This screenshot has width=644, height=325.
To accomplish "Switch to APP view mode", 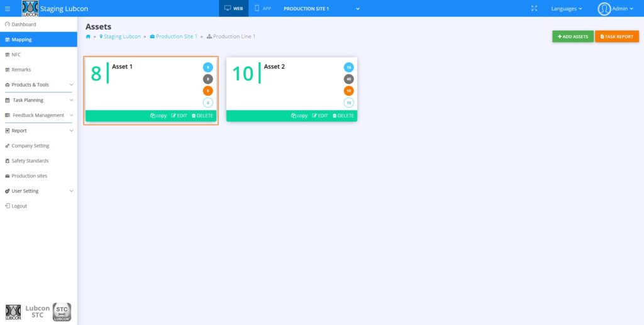I will coord(263,9).
